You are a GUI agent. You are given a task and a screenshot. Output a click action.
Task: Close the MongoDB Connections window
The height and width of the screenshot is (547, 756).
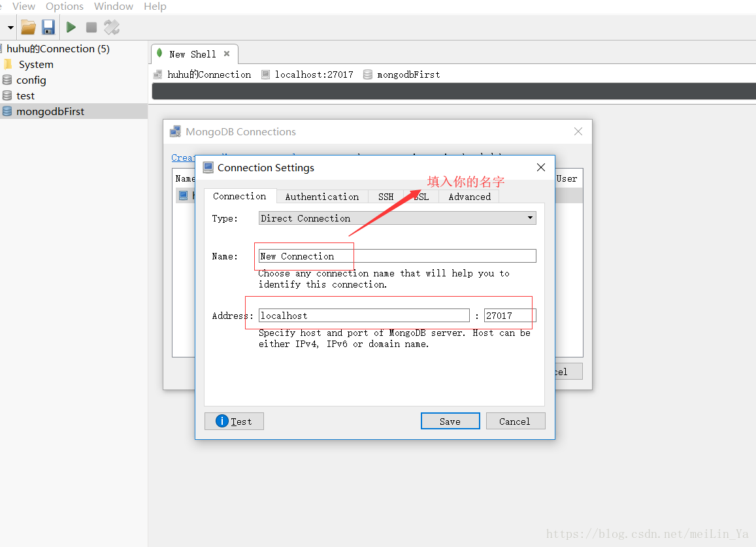click(x=578, y=132)
